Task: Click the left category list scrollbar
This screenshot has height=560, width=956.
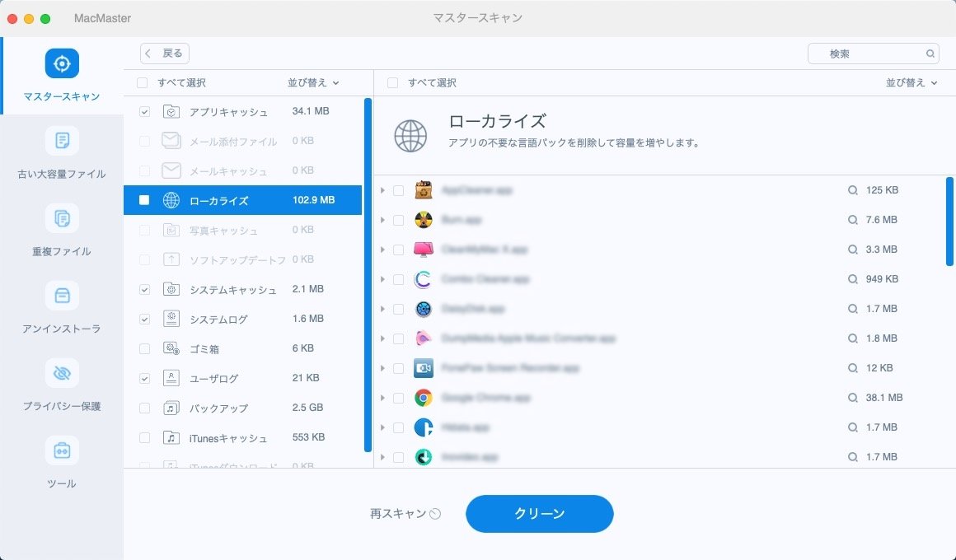Action: pyautogui.click(x=368, y=275)
